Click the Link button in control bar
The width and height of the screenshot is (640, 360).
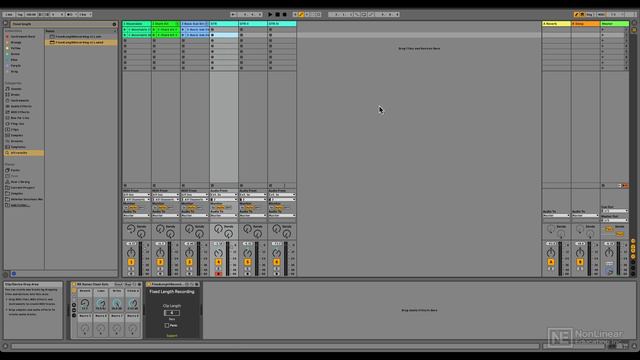pos(9,14)
